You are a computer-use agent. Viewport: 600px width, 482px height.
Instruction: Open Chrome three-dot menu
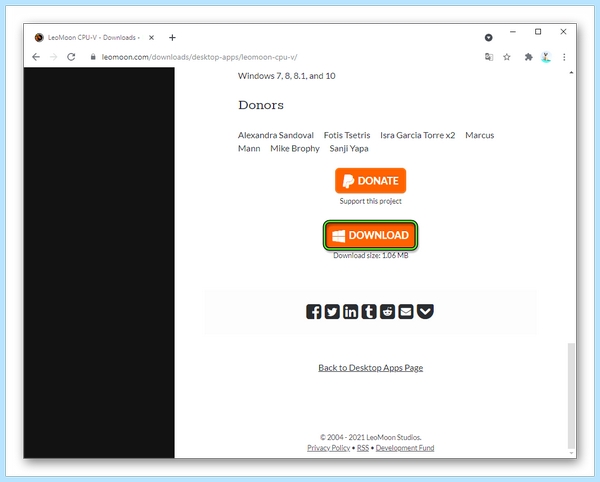(x=564, y=57)
